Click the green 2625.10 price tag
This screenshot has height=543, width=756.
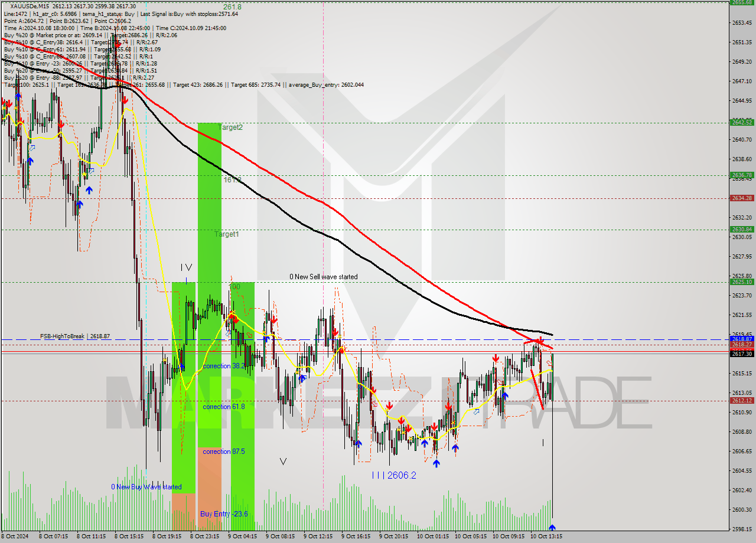pos(742,282)
